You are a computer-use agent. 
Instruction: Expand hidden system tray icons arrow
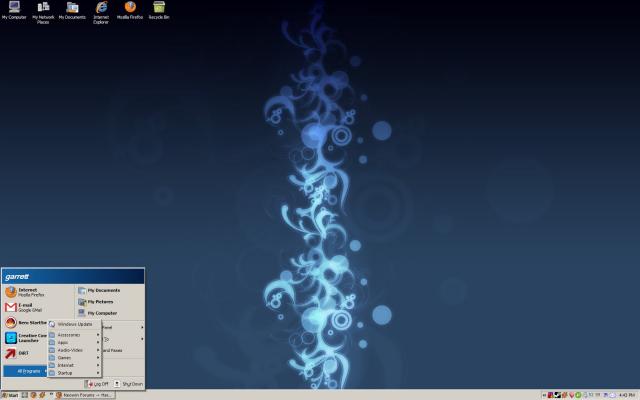pos(544,395)
